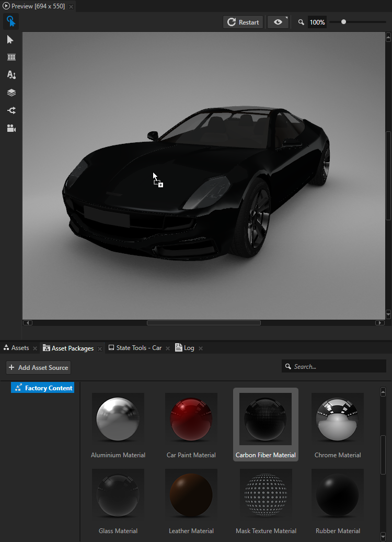The height and width of the screenshot is (542, 392).
Task: Click the asset Search field
Action: pyautogui.click(x=334, y=366)
